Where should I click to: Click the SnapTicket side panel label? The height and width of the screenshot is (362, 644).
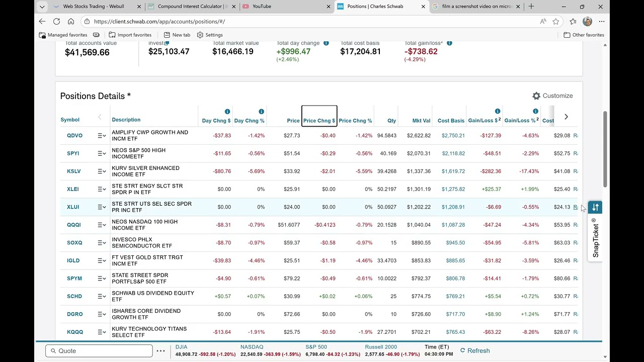tap(596, 238)
